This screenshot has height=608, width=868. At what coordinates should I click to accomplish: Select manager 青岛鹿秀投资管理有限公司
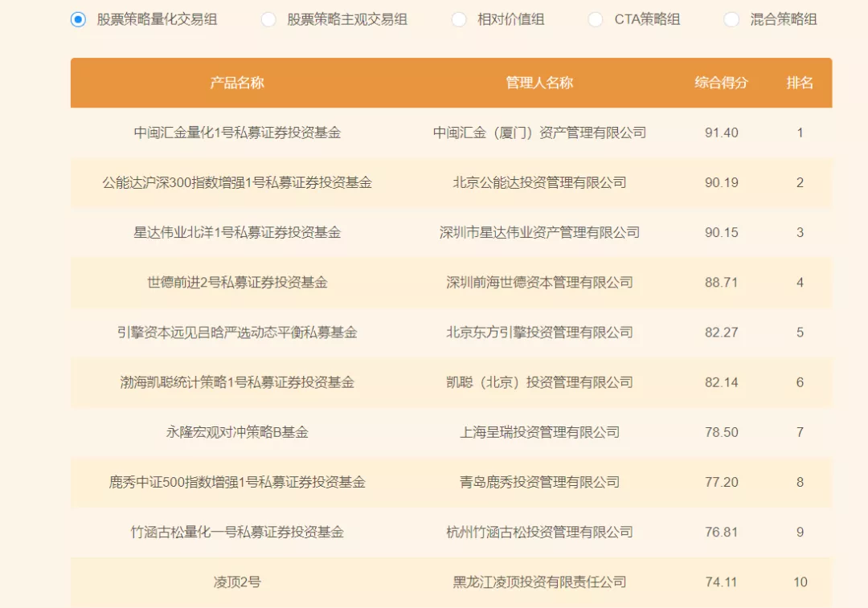point(539,483)
